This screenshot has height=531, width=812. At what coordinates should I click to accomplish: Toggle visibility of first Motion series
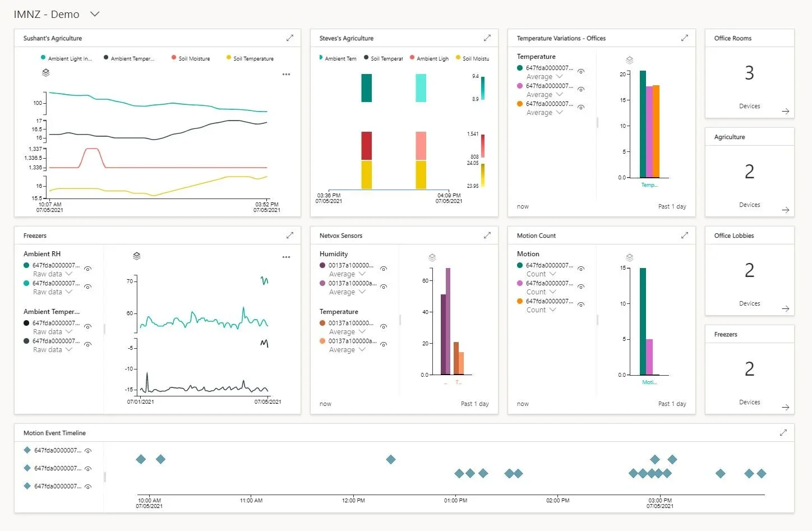582,269
